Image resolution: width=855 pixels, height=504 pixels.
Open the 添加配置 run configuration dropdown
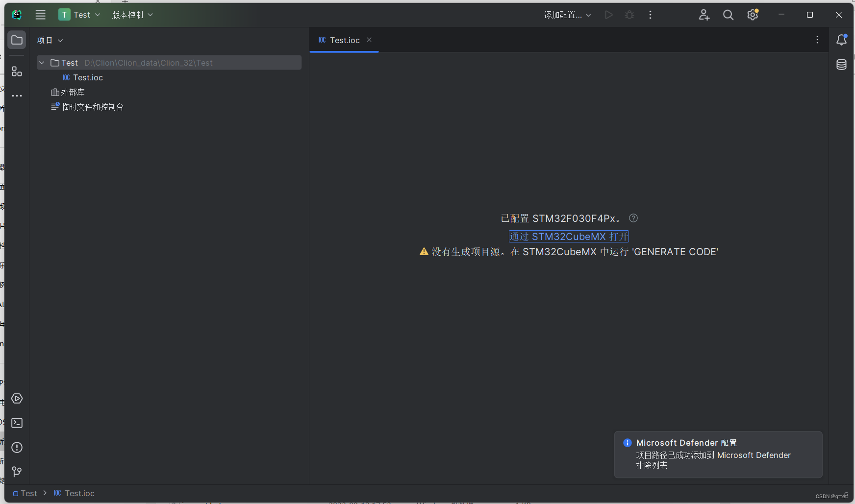[568, 15]
